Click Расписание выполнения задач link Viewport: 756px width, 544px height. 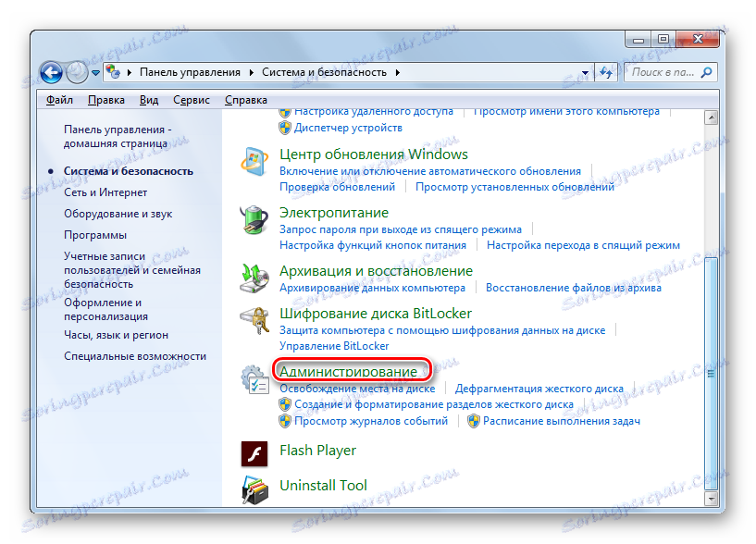point(562,421)
